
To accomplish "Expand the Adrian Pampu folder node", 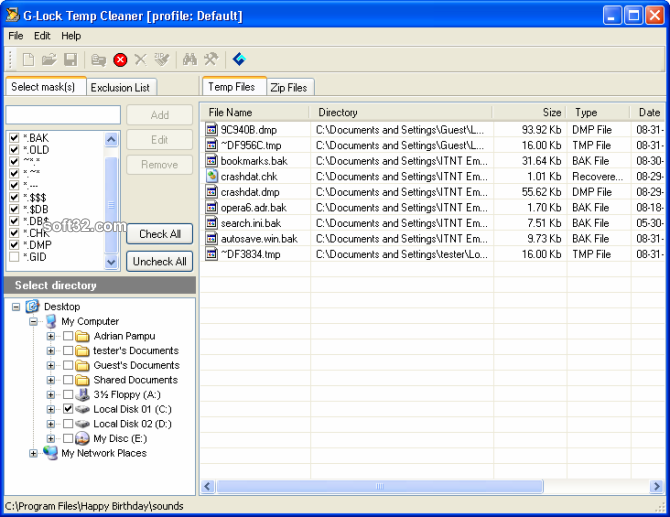I will 50,336.
